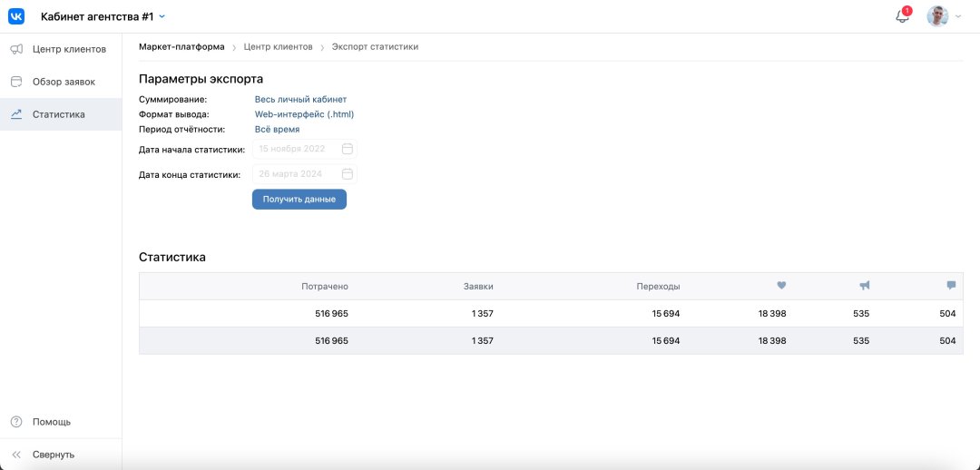Click the megaphone reposts column icon
The height and width of the screenshot is (470, 980).
point(864,286)
